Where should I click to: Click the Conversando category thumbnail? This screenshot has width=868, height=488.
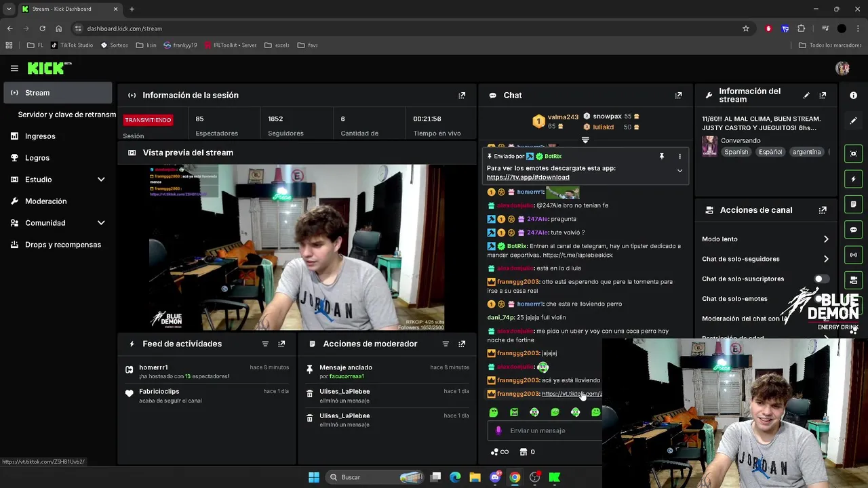[x=709, y=146]
